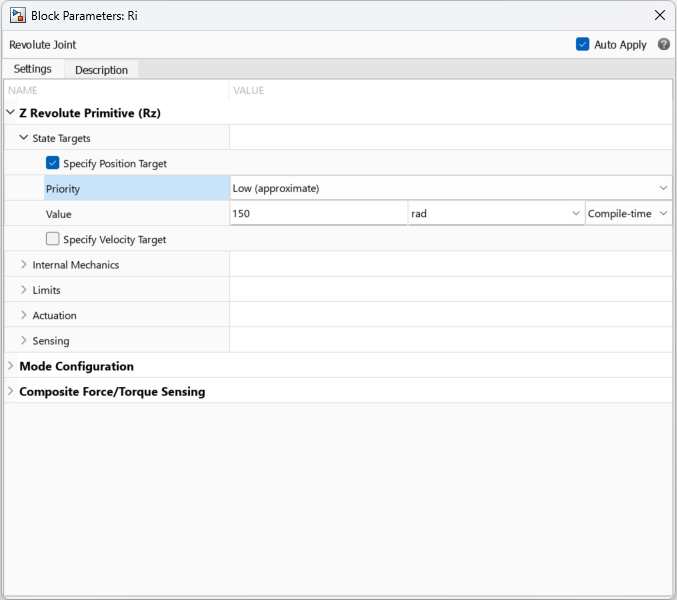This screenshot has width=677, height=600.
Task: Open the Priority dropdown
Action: coord(450,188)
